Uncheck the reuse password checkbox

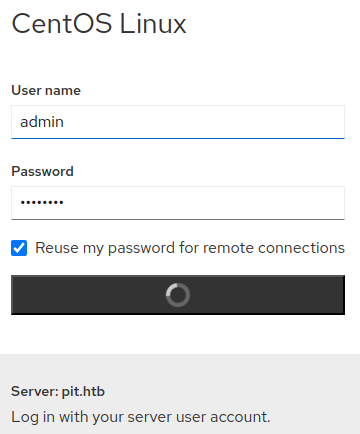click(x=19, y=248)
